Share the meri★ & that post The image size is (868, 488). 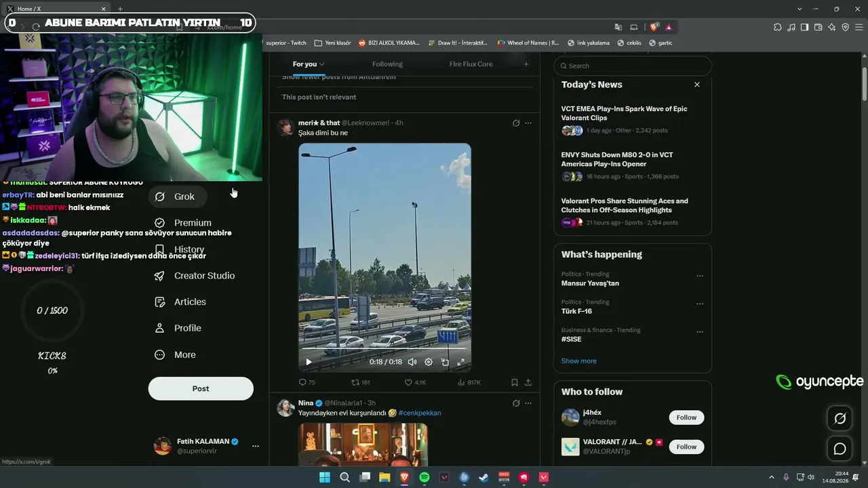tap(528, 382)
